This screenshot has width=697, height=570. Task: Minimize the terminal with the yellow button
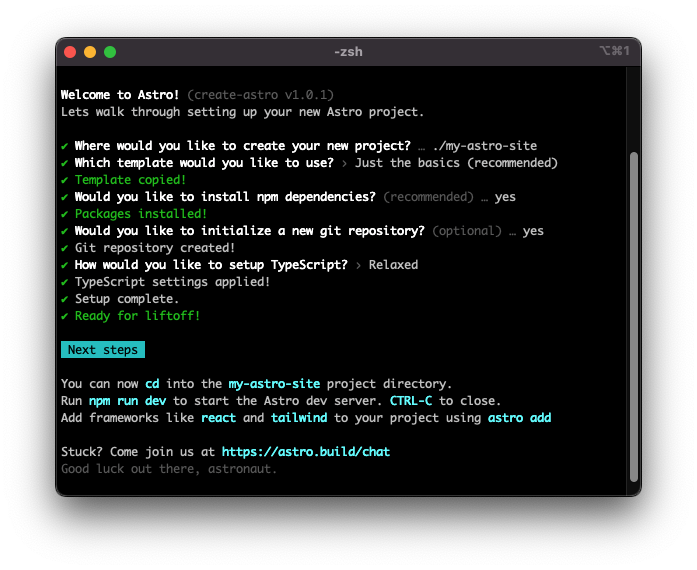(x=90, y=52)
